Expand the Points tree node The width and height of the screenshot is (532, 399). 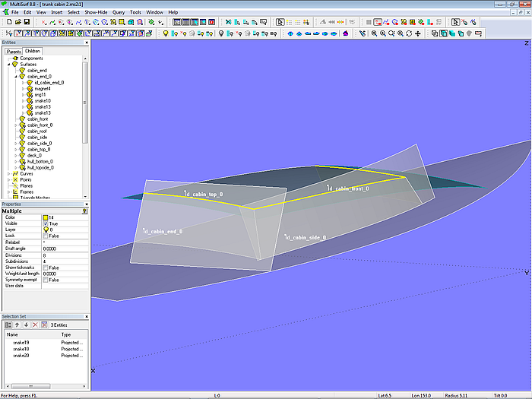[8, 180]
